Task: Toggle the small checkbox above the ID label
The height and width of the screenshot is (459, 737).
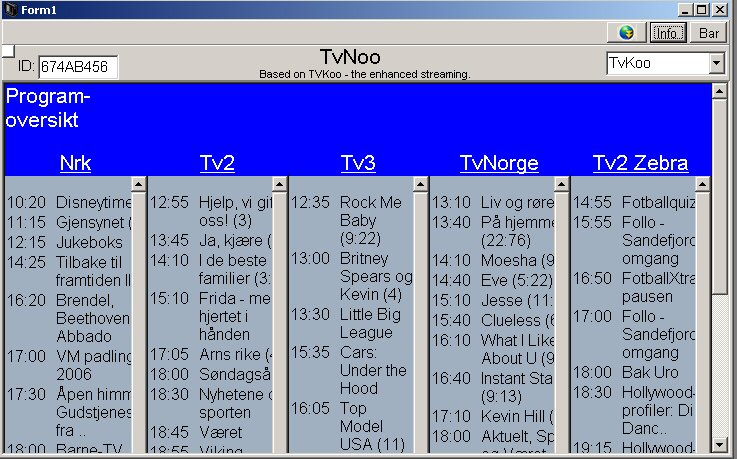Action: pos(8,51)
